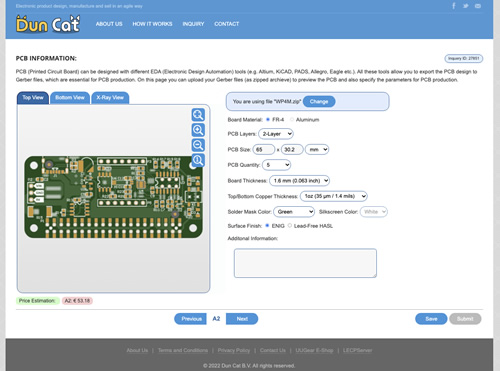Screen dimensions: 500x371
Task: Open the UUGear E-Shop footer link
Action: pyautogui.click(x=314, y=350)
